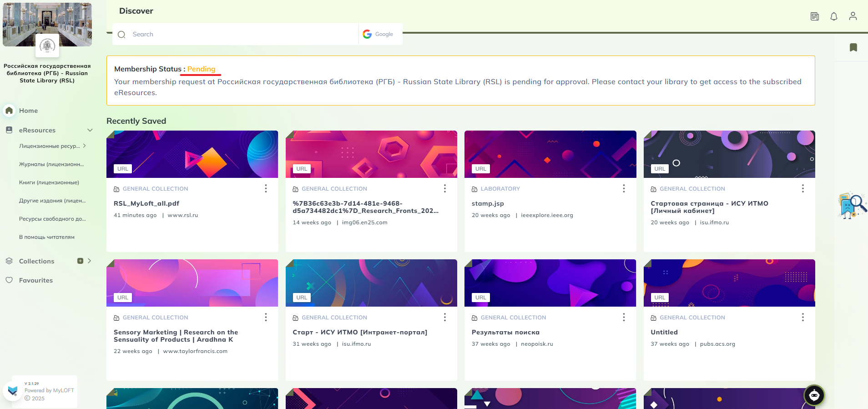Screen dimensions: 868x409
Task: Open Журналы (лицензионные) sidebar item
Action: coord(51,164)
